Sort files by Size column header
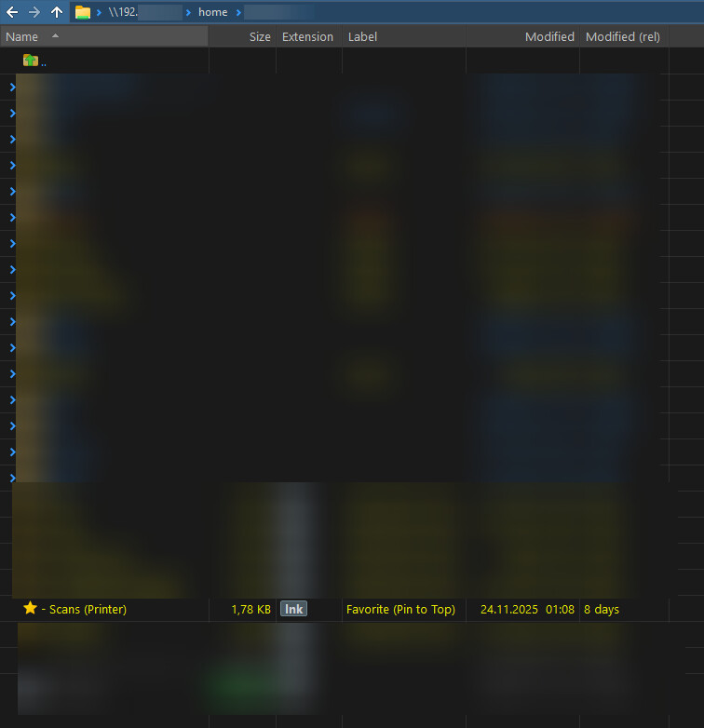Screen dimensions: 704x728 point(260,36)
